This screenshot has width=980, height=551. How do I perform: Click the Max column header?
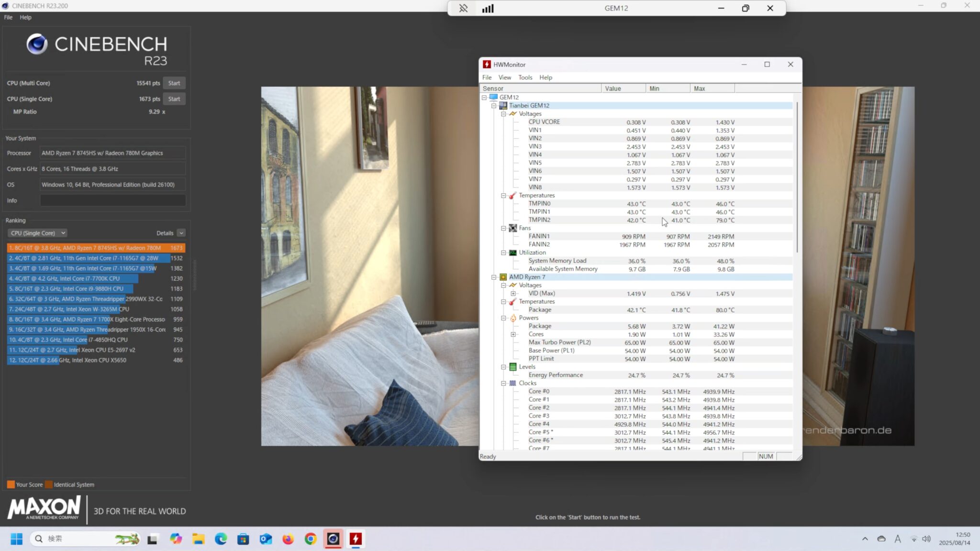(713, 88)
